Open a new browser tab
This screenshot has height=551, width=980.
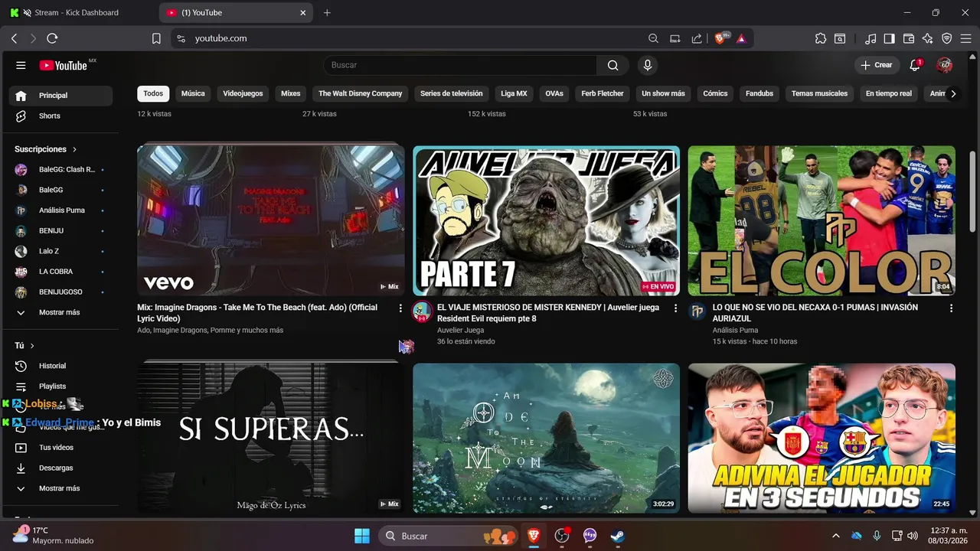point(327,12)
